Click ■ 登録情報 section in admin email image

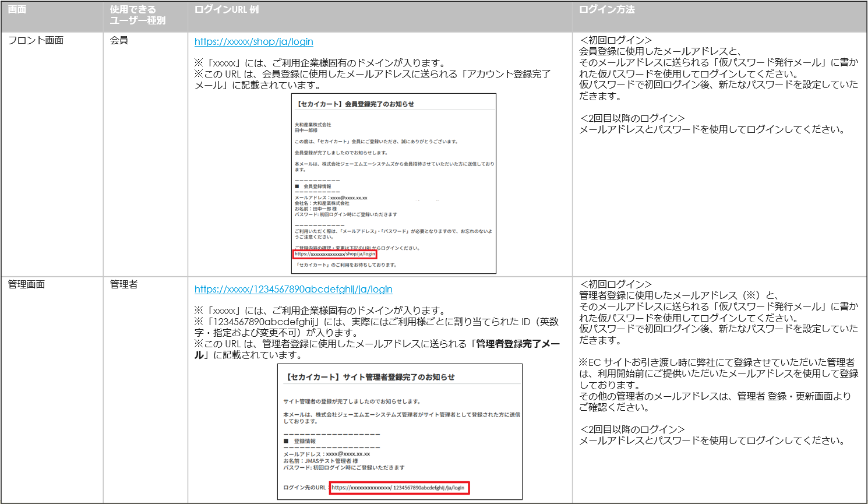click(x=300, y=441)
